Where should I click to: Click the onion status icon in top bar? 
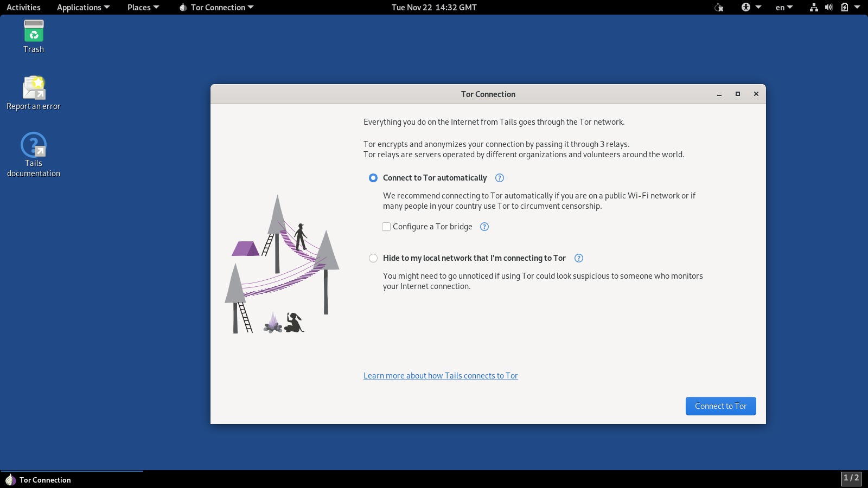point(719,8)
